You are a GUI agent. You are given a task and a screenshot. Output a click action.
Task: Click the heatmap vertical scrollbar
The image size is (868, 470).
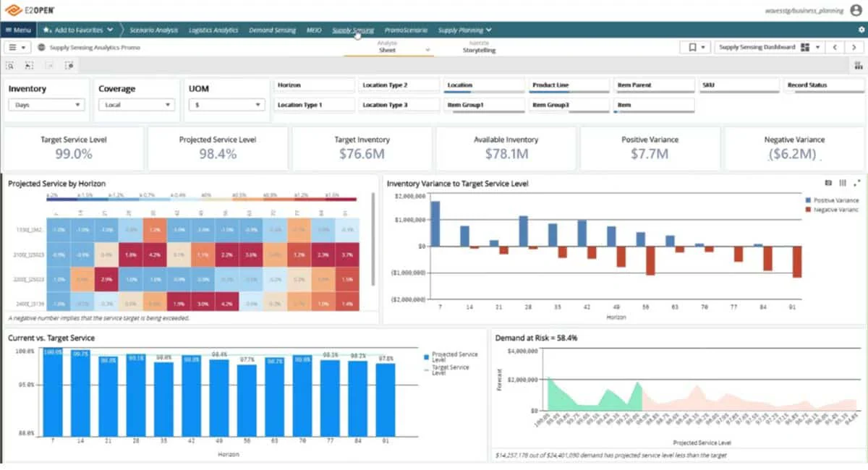[x=373, y=239]
